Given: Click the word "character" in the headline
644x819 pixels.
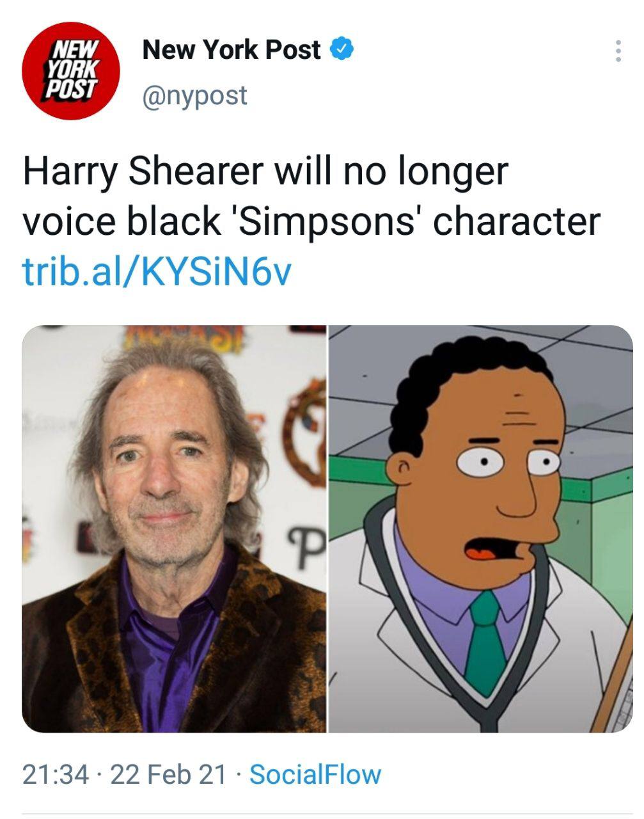Looking at the screenshot, I should [x=517, y=223].
